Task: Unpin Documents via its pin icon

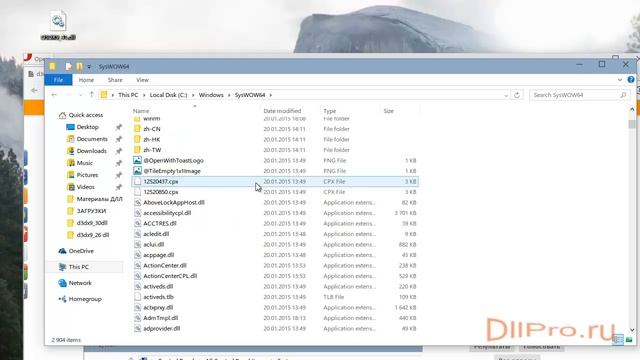Action: pyautogui.click(x=118, y=139)
